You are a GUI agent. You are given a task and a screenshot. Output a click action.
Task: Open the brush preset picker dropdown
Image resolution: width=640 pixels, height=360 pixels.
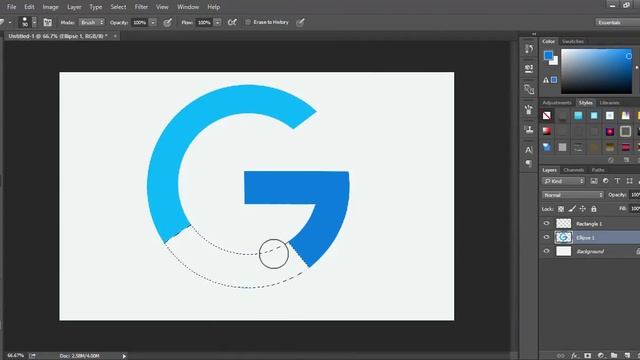(x=34, y=22)
